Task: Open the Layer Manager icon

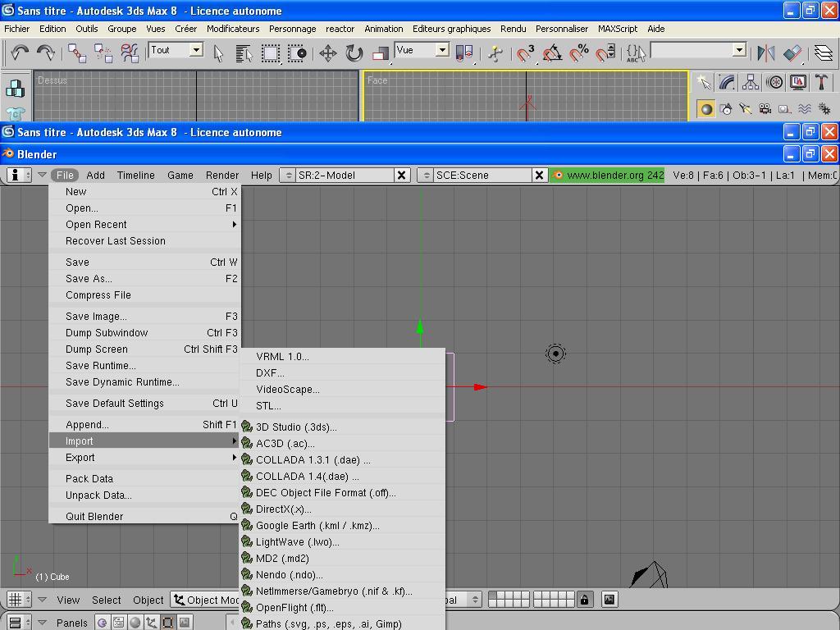Action: pyautogui.click(x=824, y=53)
